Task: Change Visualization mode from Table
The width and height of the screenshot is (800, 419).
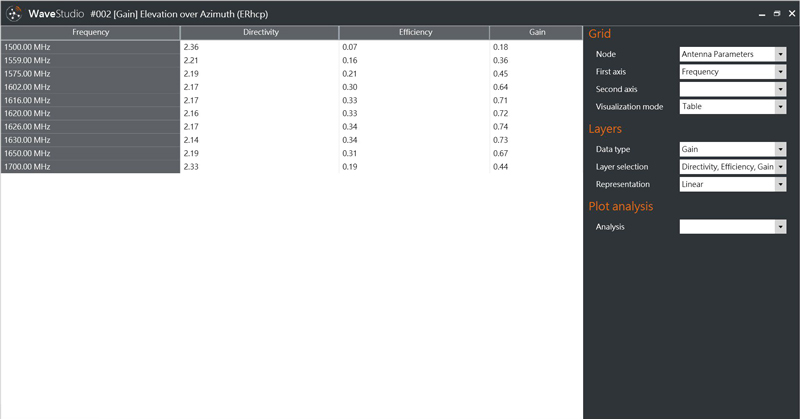Action: tap(732, 106)
